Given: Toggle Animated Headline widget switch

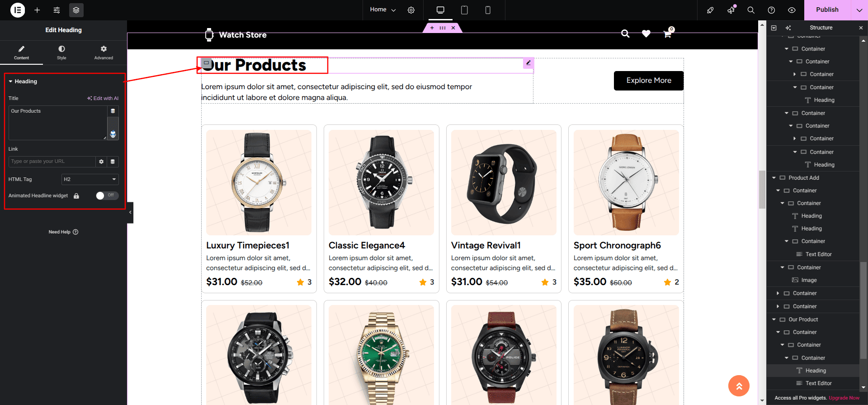Looking at the screenshot, I should (x=107, y=195).
